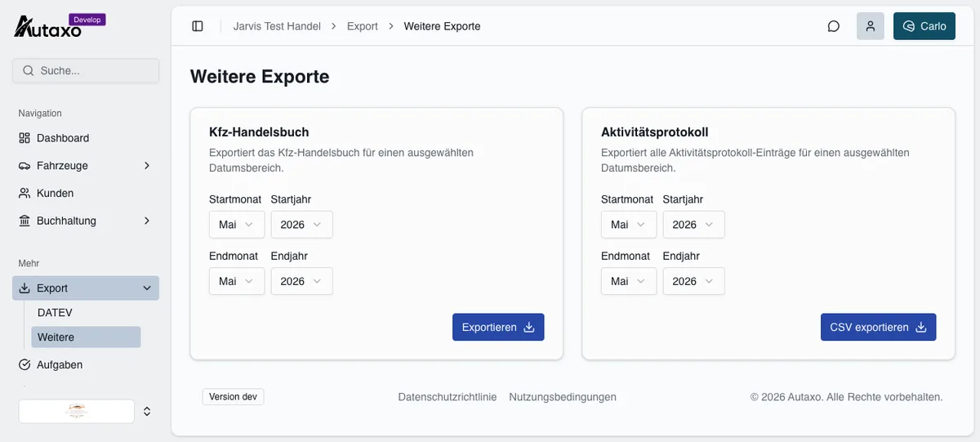Click the Autaxo logo
Screen dimensions: 980x442
(48, 28)
